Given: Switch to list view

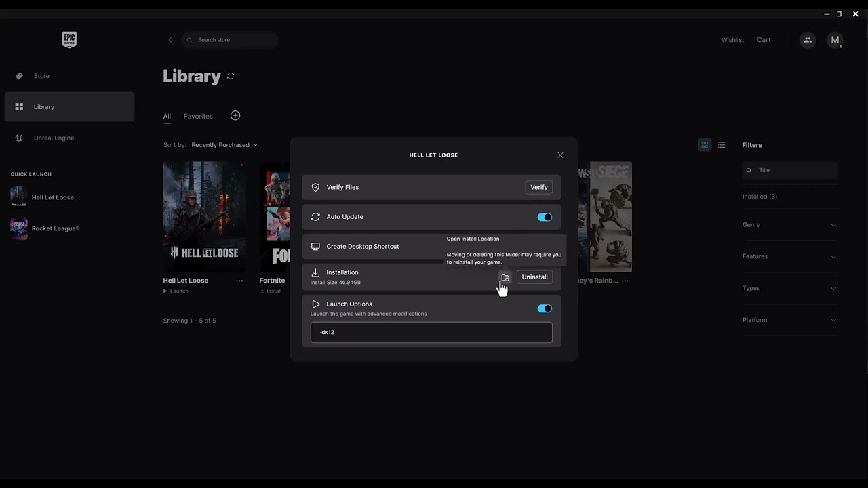Looking at the screenshot, I should point(722,145).
